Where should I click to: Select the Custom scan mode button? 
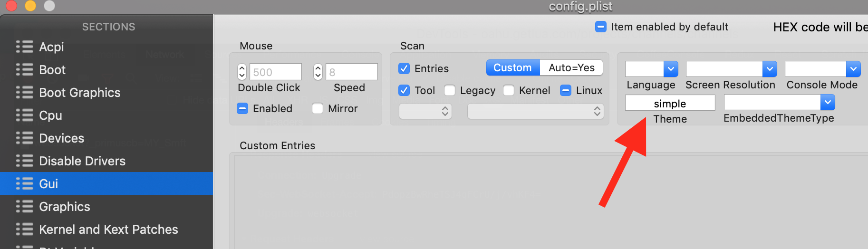512,67
